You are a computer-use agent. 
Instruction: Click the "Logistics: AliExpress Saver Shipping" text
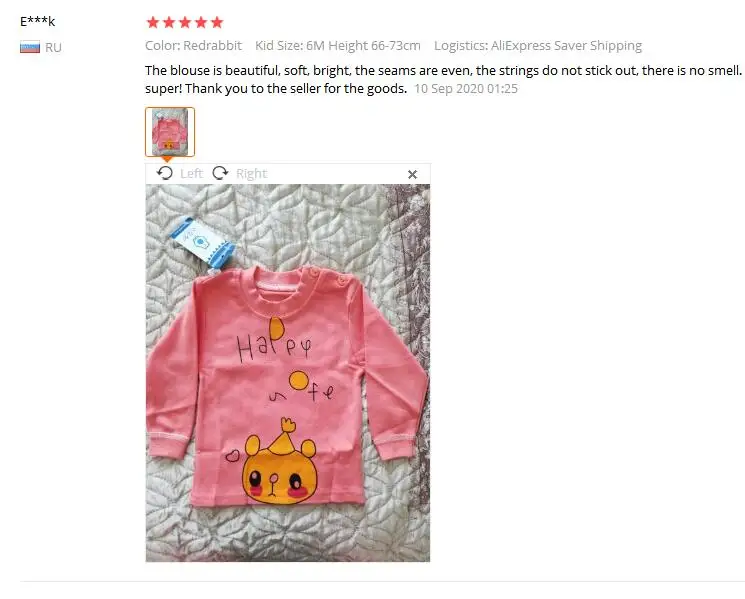tap(538, 46)
